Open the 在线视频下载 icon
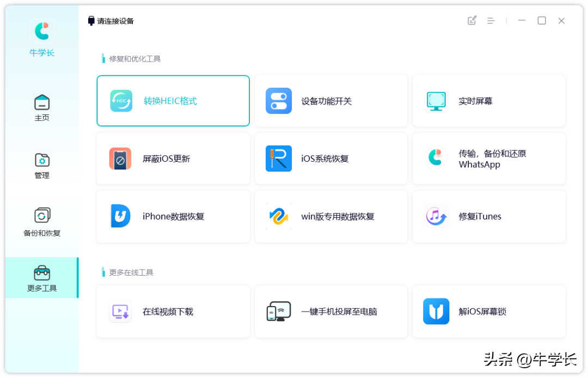588x378 pixels. (x=120, y=312)
